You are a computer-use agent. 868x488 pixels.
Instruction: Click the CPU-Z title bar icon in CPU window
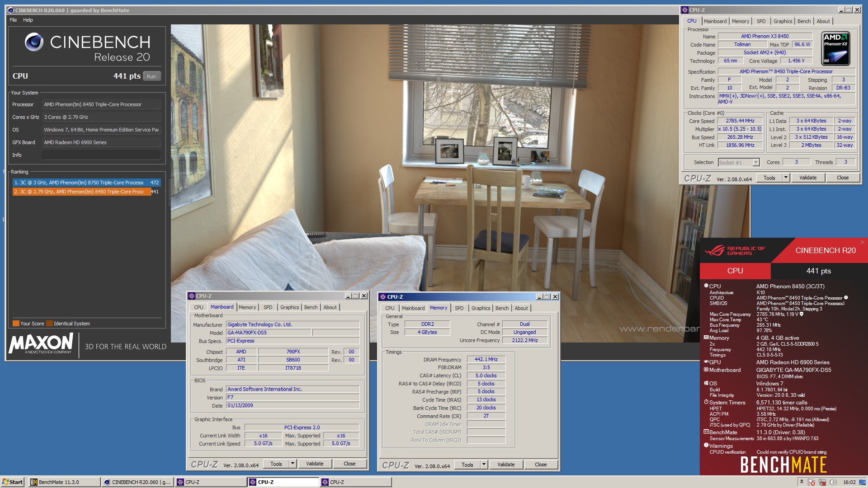pyautogui.click(x=685, y=10)
